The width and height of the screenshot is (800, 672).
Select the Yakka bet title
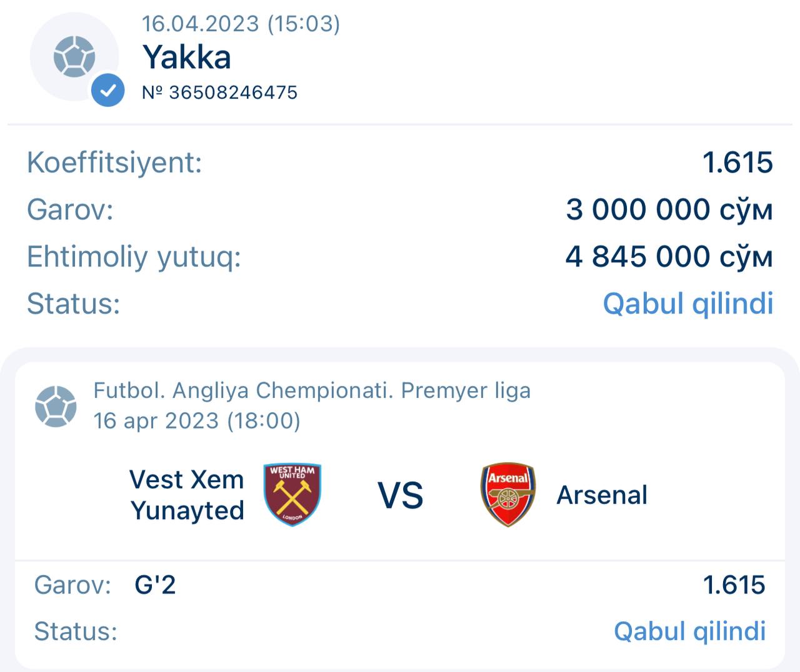coord(187,57)
